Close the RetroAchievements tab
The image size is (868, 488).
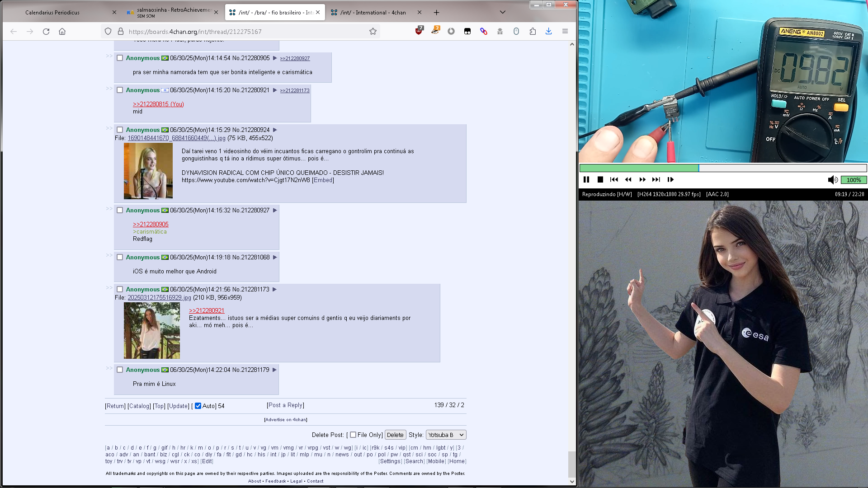point(216,12)
